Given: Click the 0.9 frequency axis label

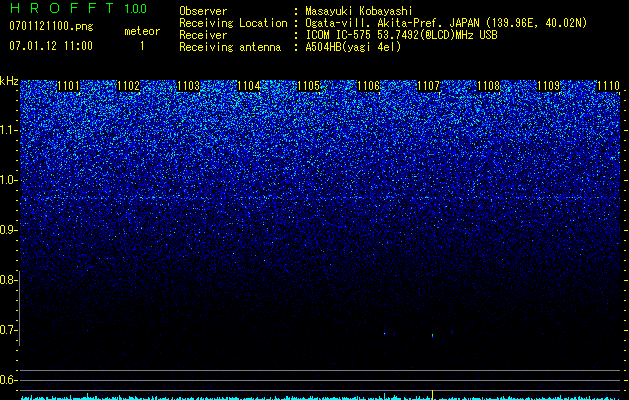Looking at the screenshot, I should 8,230.
